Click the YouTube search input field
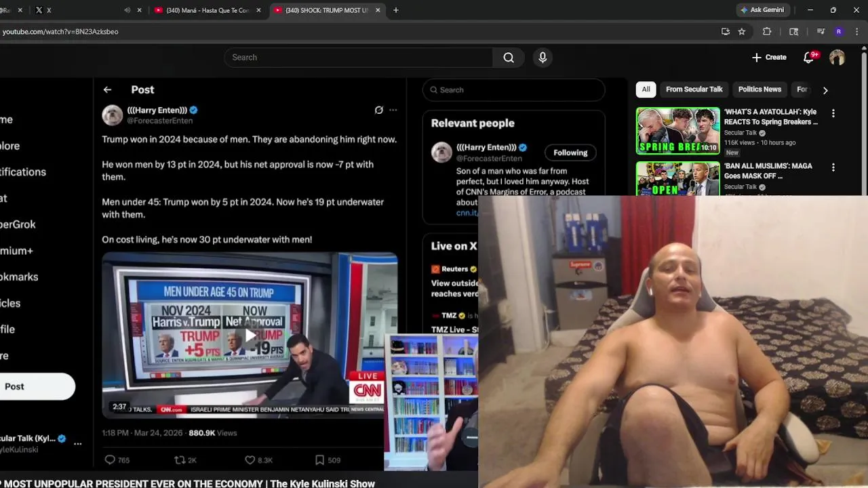Image resolution: width=868 pixels, height=488 pixels. click(358, 58)
